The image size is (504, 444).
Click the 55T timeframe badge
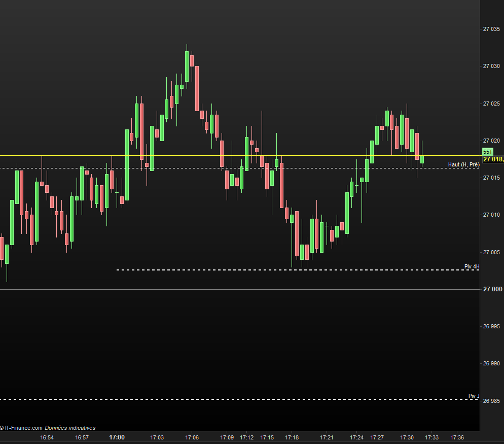[x=488, y=152]
